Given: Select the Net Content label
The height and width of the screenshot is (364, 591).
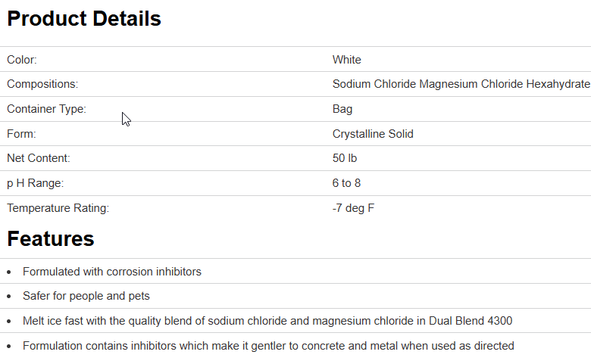Looking at the screenshot, I should click(x=39, y=158).
